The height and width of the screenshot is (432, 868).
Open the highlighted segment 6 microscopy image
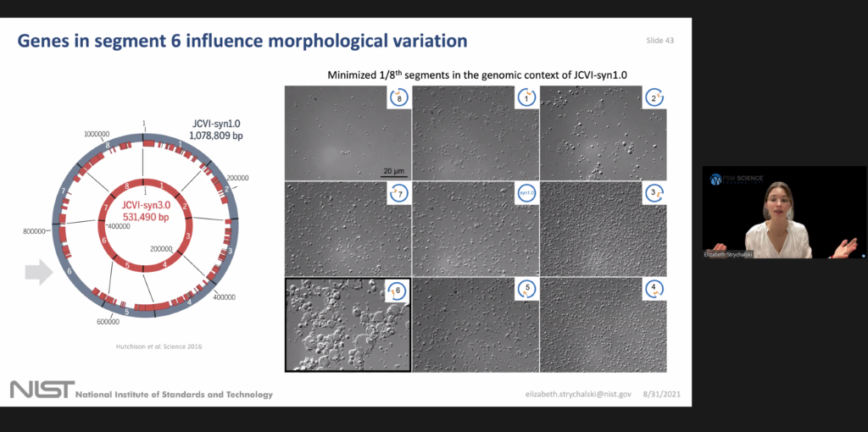pyautogui.click(x=348, y=324)
